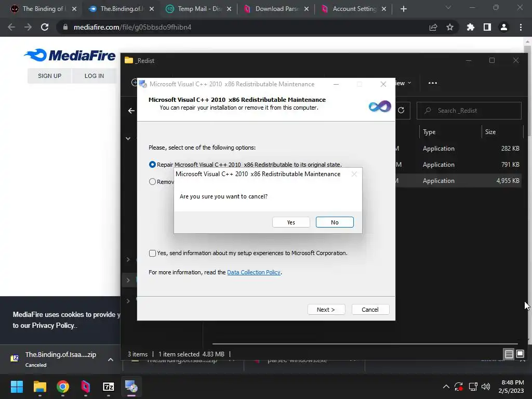Reload the Chrome page
Viewport: 532px width, 399px height.
tap(45, 27)
